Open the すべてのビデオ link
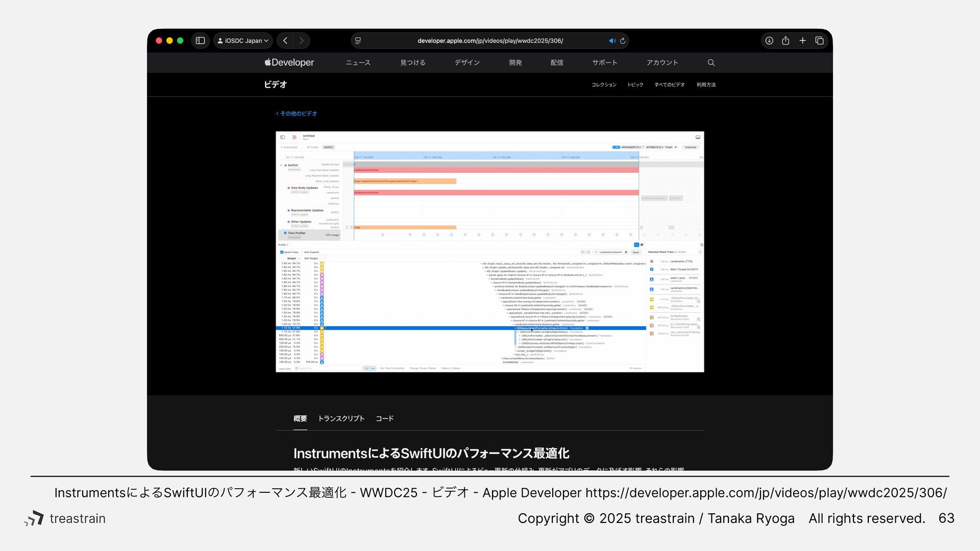Viewport: 980px width, 551px height. 669,85
